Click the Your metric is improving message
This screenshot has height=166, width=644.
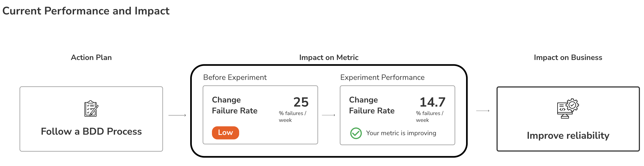click(x=401, y=133)
